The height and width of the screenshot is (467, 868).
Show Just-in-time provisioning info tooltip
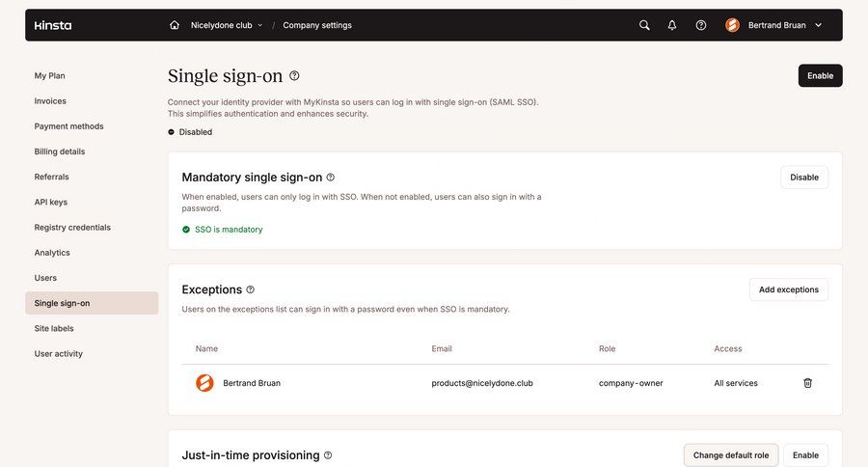[x=328, y=455]
